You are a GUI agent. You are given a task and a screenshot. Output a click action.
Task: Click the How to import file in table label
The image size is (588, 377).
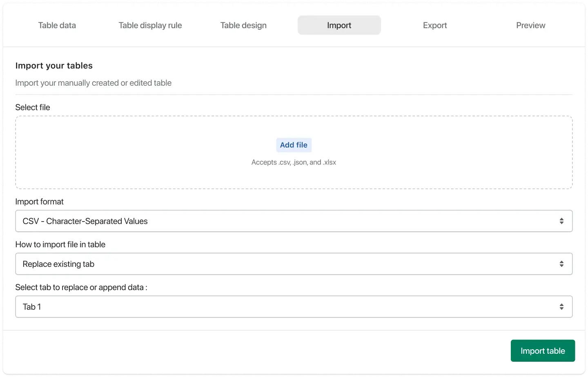click(60, 244)
